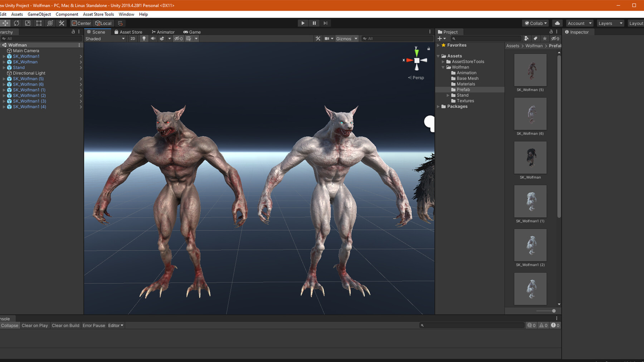Viewport: 644px width, 362px height.
Task: Expand the Stand folder arrow
Action: click(448, 95)
